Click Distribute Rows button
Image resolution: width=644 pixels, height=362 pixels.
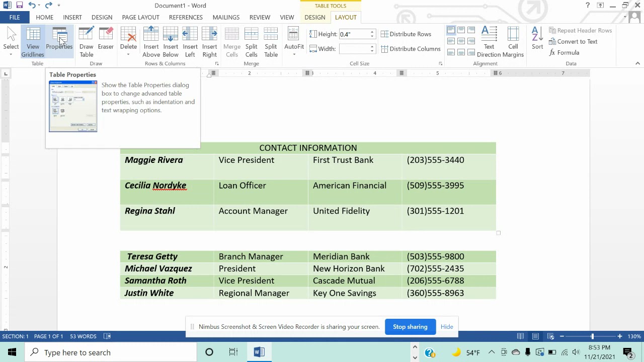(406, 34)
